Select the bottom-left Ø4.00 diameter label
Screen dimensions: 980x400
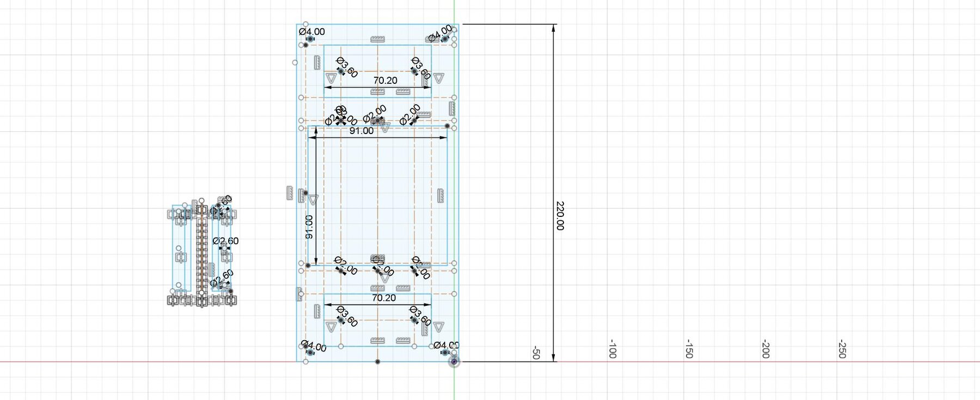[314, 346]
